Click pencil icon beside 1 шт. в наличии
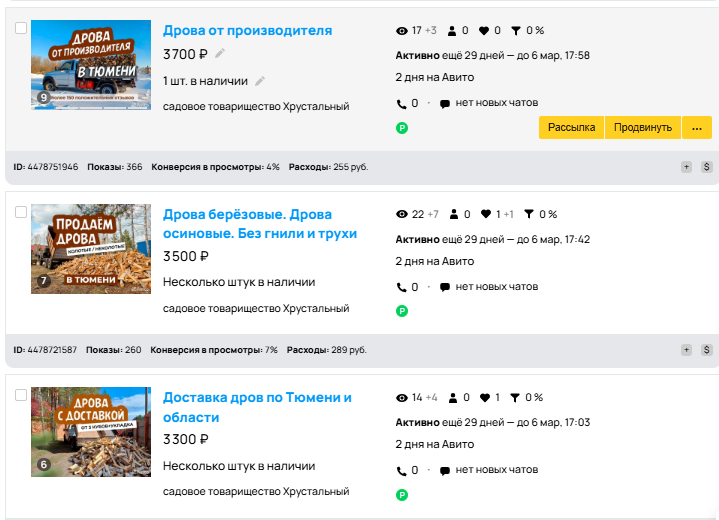This screenshot has width=719, height=520. [260, 81]
